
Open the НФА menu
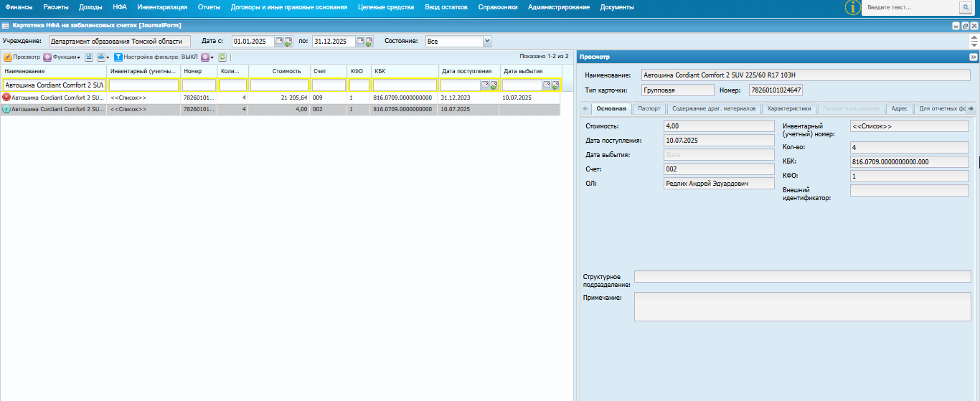120,7
